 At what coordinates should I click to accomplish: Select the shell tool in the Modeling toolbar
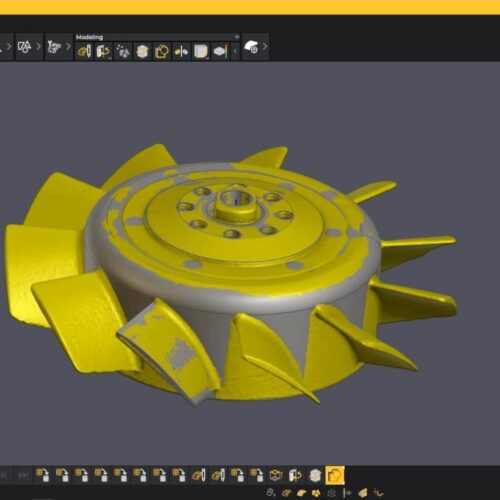(200, 51)
